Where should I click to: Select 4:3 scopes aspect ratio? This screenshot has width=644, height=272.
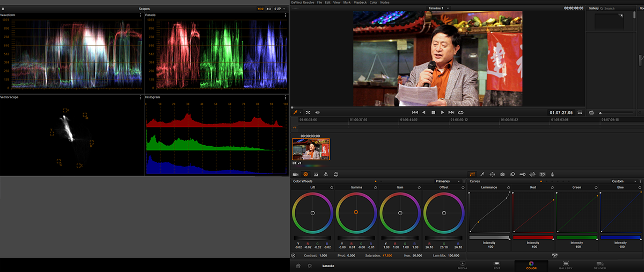268,9
